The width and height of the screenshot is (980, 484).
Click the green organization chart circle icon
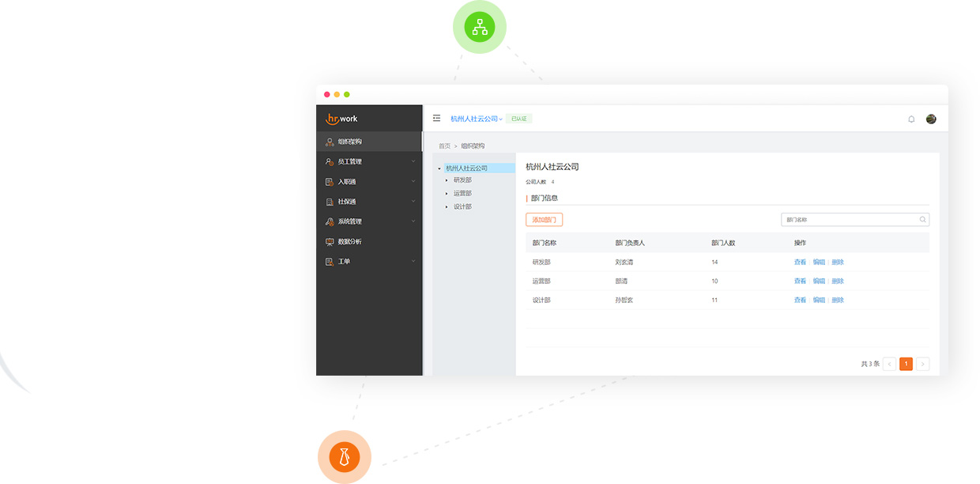point(480,27)
